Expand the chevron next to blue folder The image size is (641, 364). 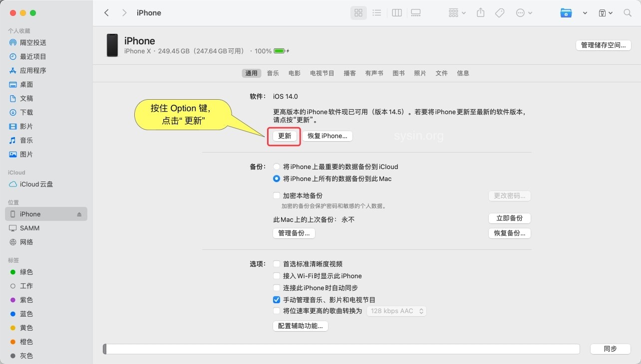[585, 13]
